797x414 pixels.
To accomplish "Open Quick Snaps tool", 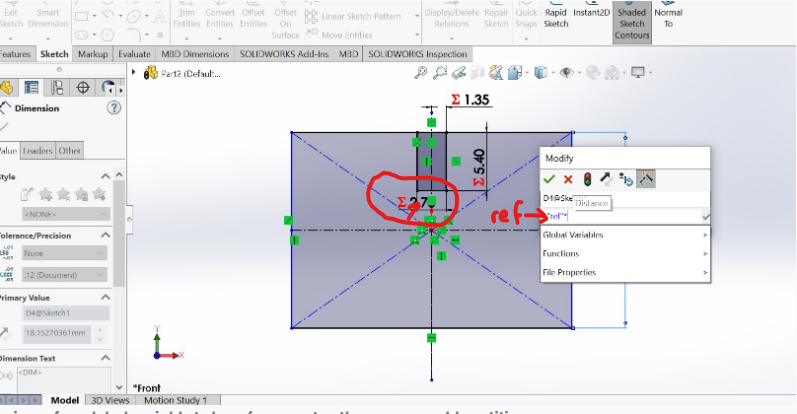I will click(x=526, y=18).
